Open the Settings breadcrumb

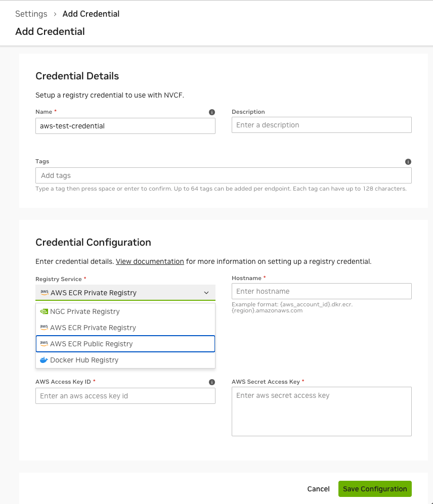click(31, 14)
